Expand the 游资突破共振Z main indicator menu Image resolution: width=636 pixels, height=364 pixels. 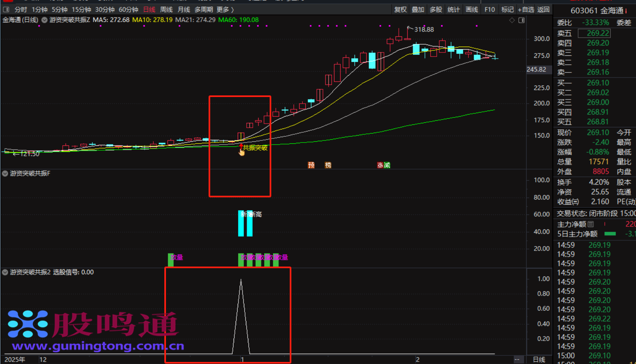44,20
